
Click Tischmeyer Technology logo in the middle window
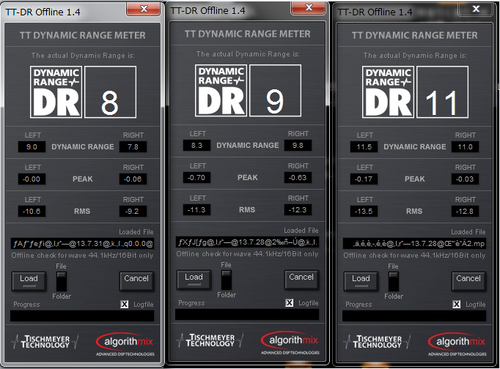210,341
